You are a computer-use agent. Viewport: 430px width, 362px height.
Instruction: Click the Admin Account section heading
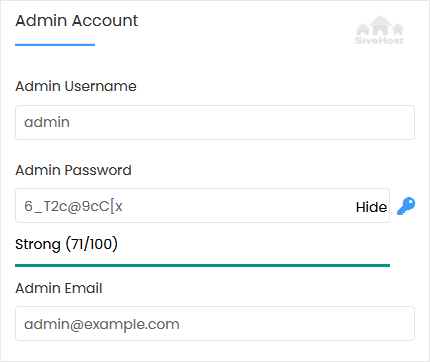coord(77,21)
